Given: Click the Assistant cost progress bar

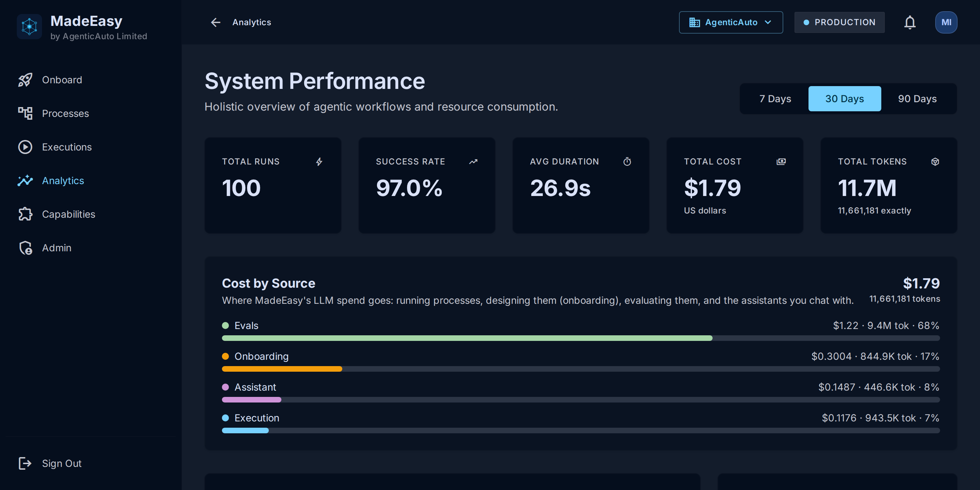Looking at the screenshot, I should [x=581, y=400].
